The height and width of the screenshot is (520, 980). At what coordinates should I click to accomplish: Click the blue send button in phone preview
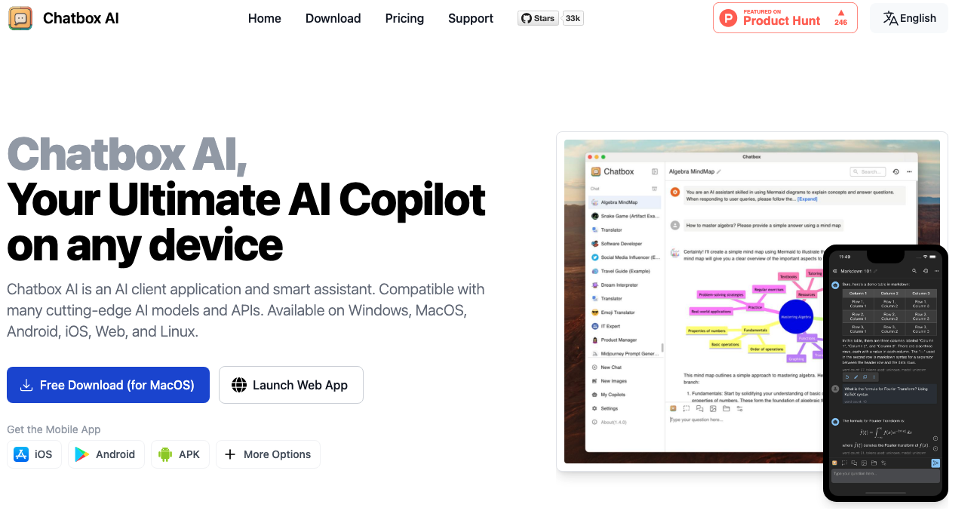[x=935, y=463]
